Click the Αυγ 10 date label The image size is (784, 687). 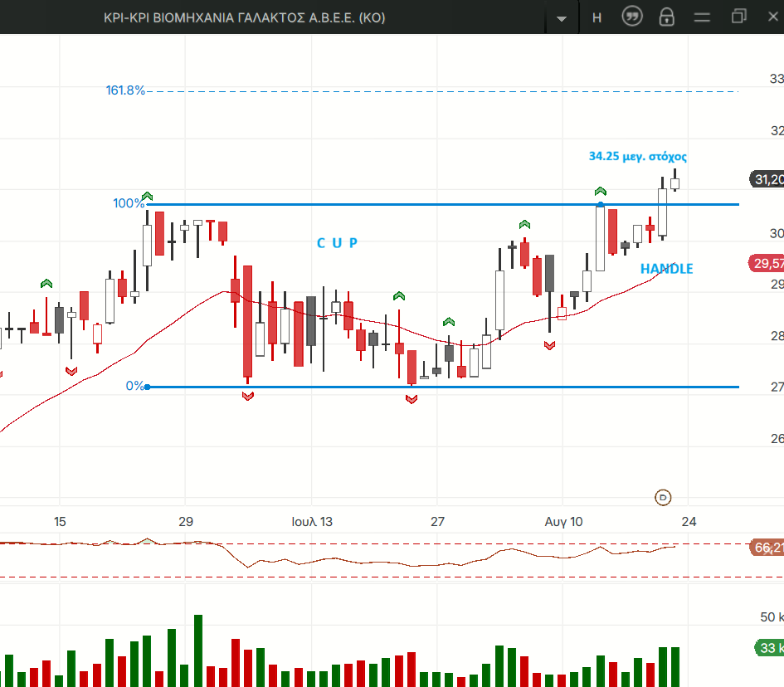pos(563,522)
